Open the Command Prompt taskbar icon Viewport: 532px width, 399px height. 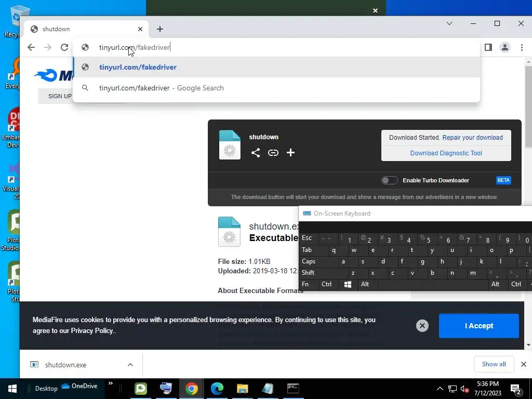[293, 389]
